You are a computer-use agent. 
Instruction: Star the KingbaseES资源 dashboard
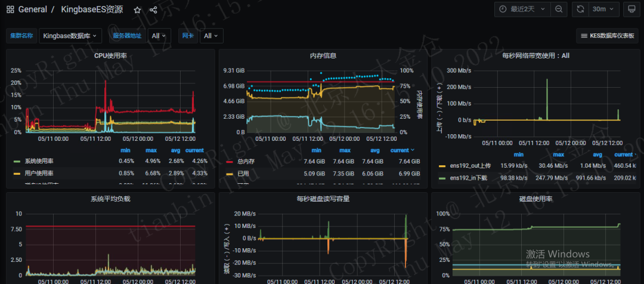pyautogui.click(x=138, y=10)
